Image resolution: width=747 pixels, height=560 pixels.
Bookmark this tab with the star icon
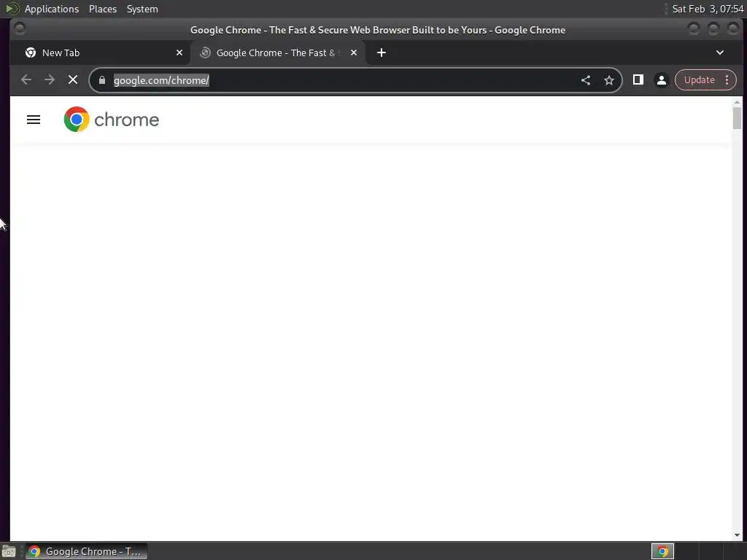point(609,80)
